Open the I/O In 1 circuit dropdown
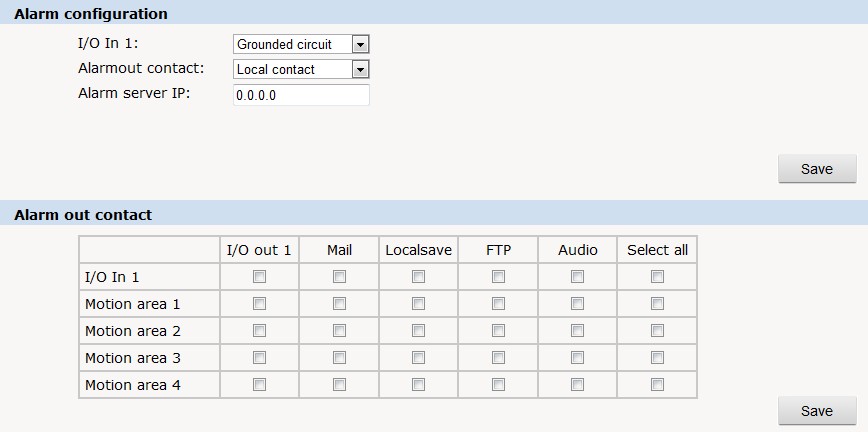The height and width of the screenshot is (432, 868). pos(301,44)
